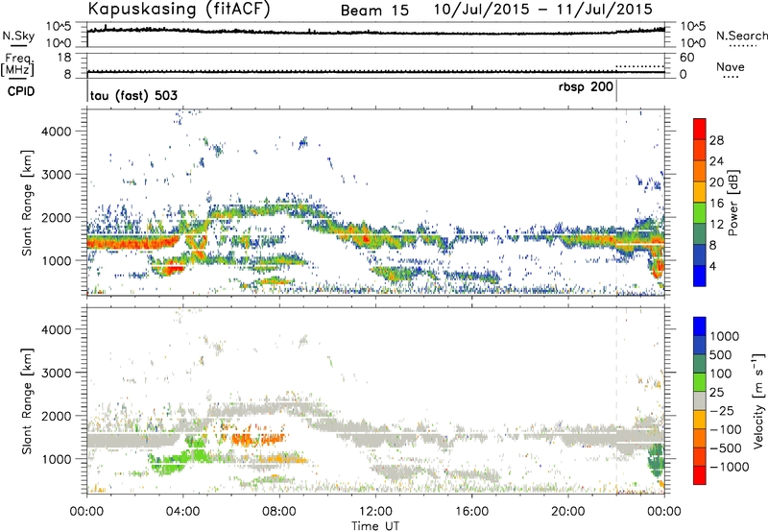
Task: Click the 'Power [dB]' color bar label
Action: click(x=732, y=203)
